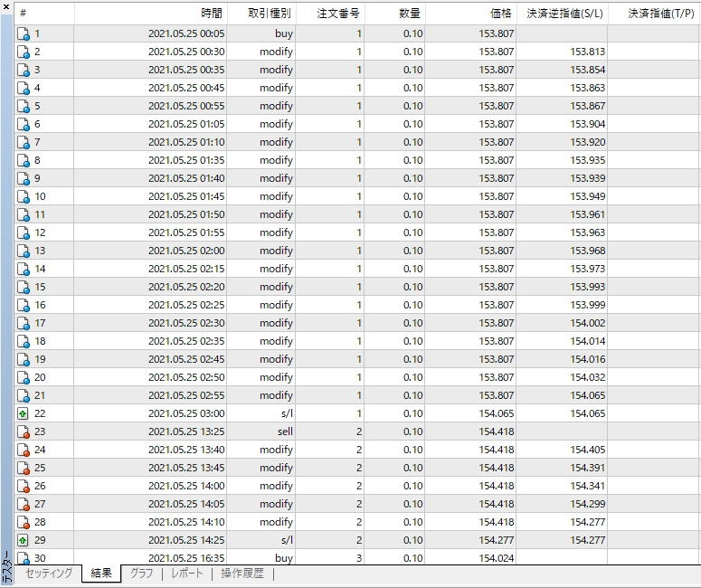Select time cell 2021.05.25 01:35
Viewport: 701px width, 588px height.
point(186,160)
